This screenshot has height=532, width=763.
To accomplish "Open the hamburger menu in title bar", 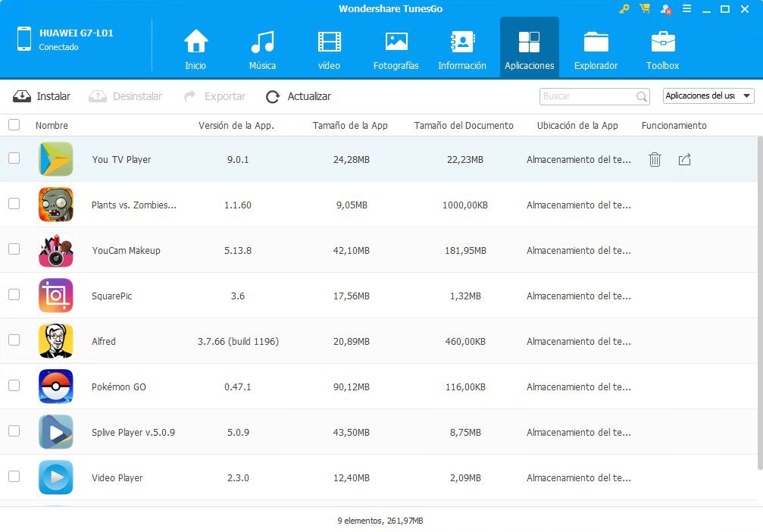I will pos(686,9).
